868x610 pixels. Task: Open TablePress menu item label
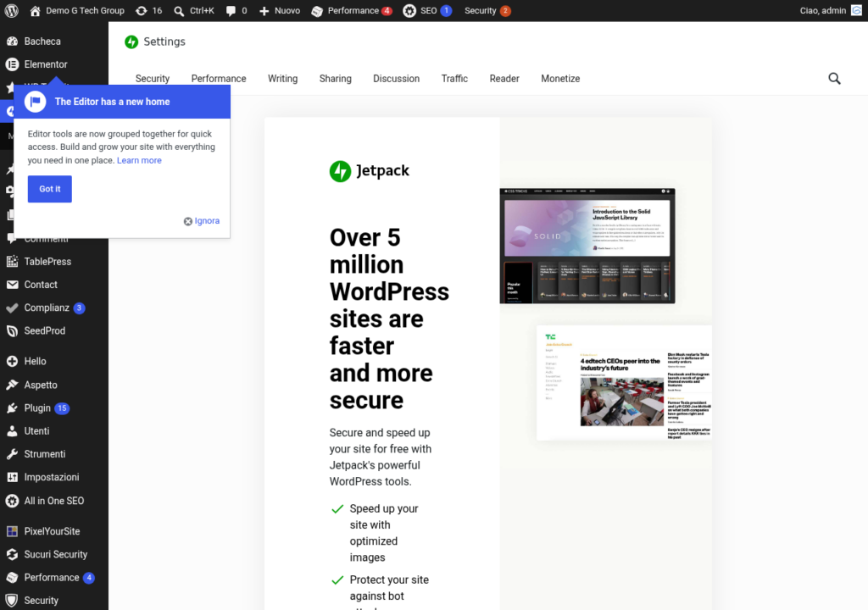coord(47,261)
